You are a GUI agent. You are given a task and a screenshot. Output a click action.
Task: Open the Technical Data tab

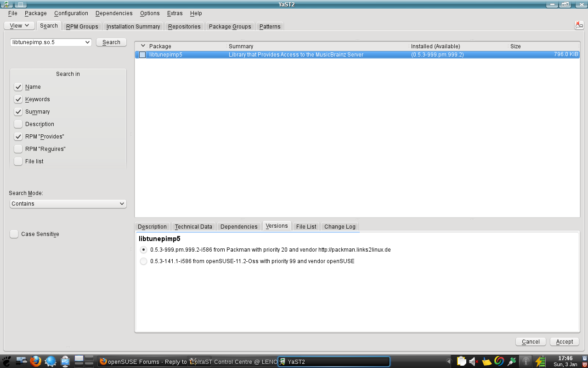click(x=193, y=226)
